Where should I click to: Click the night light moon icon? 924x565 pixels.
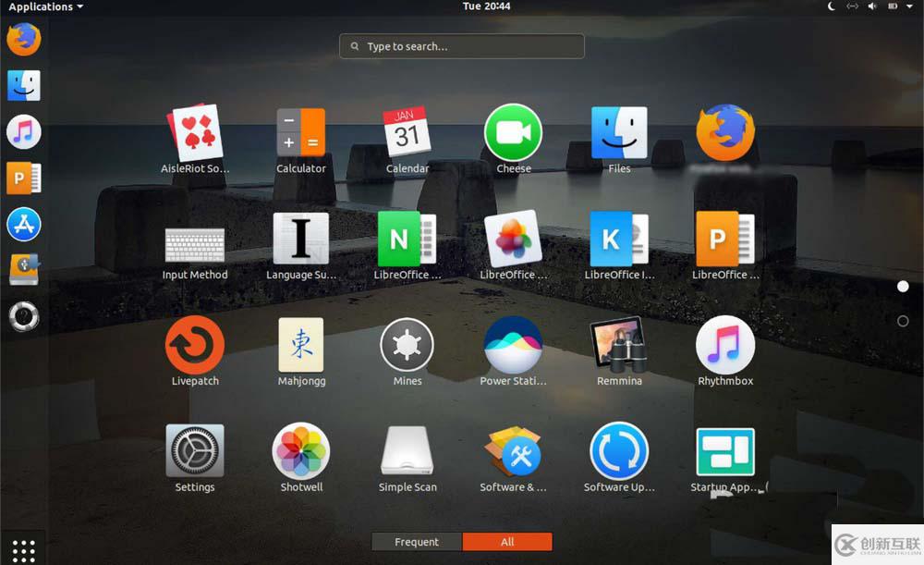[832, 6]
